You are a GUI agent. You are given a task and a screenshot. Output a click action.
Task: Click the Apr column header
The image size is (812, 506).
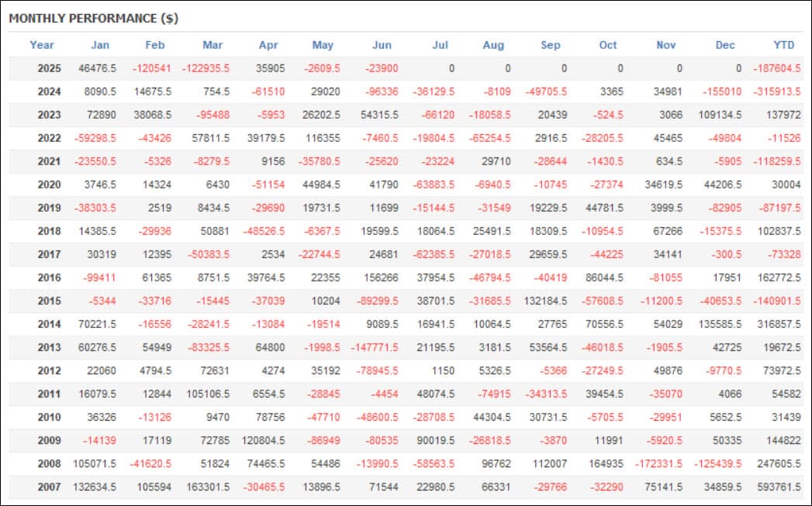(268, 45)
